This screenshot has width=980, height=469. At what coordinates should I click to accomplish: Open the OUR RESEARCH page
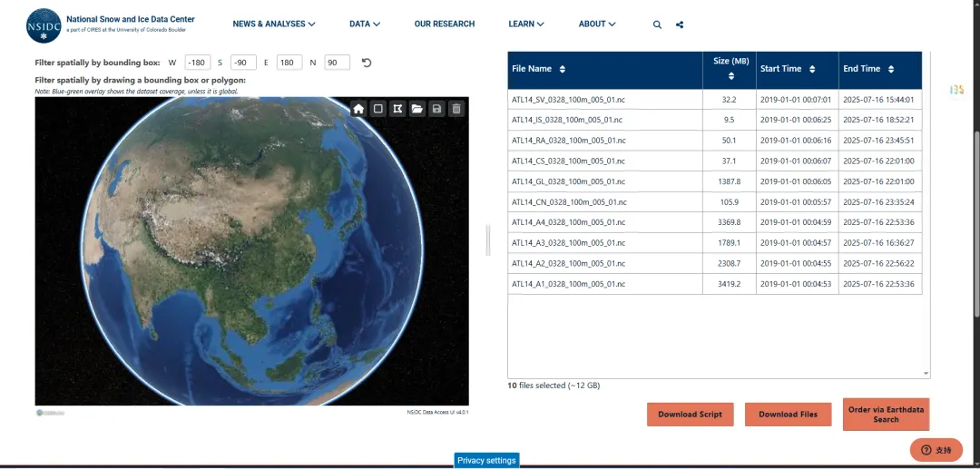[445, 24]
